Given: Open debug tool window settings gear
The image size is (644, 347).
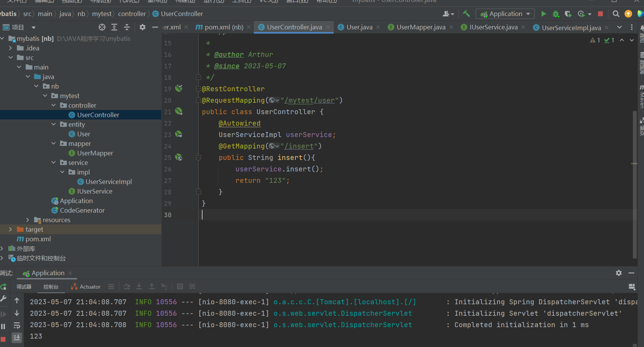Looking at the screenshot, I should point(619,273).
